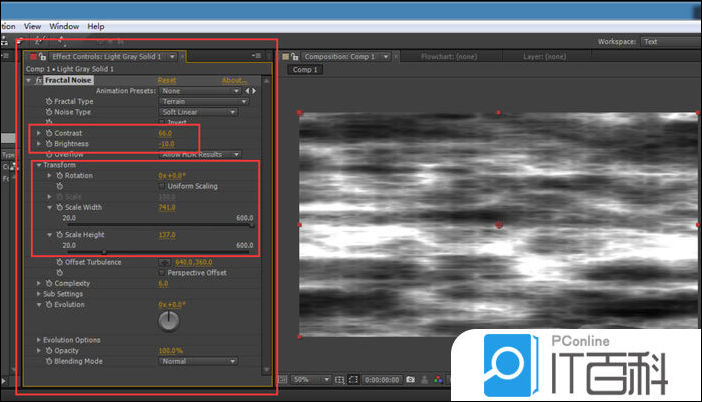Screen dimensions: 702x402
Task: Open the Animation Presets dropdown
Action: pos(200,91)
